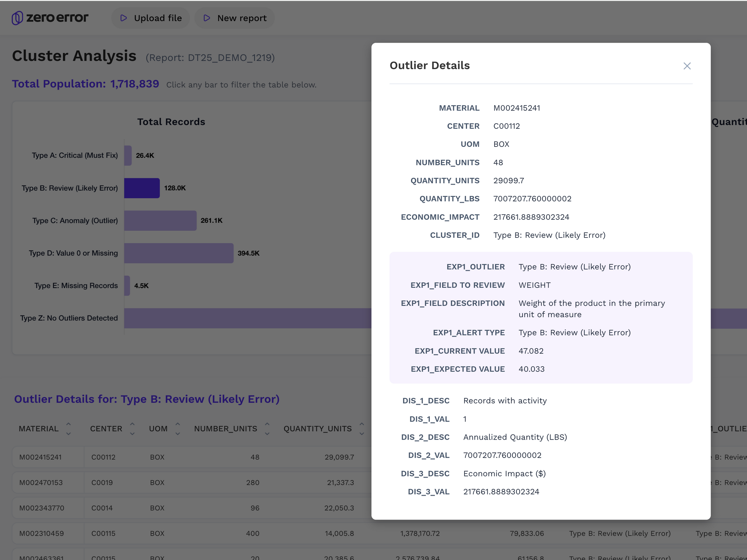Select table row M002310459
The image size is (747, 560).
[x=380, y=533]
